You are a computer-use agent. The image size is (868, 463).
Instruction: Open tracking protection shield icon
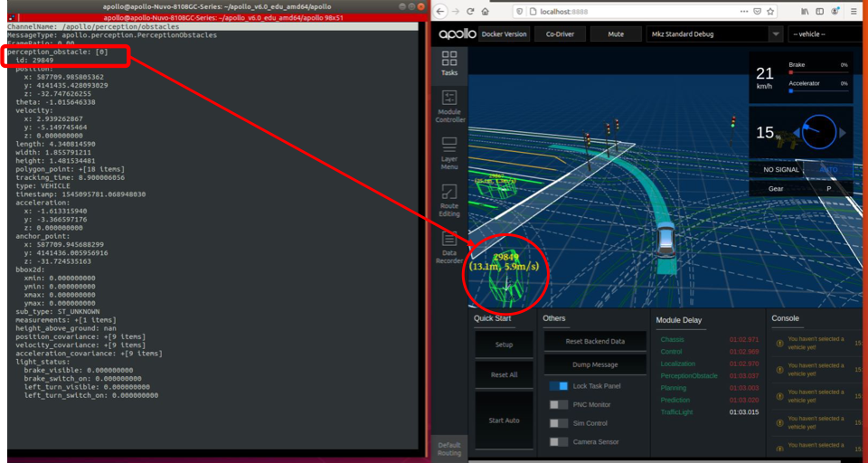click(x=519, y=11)
